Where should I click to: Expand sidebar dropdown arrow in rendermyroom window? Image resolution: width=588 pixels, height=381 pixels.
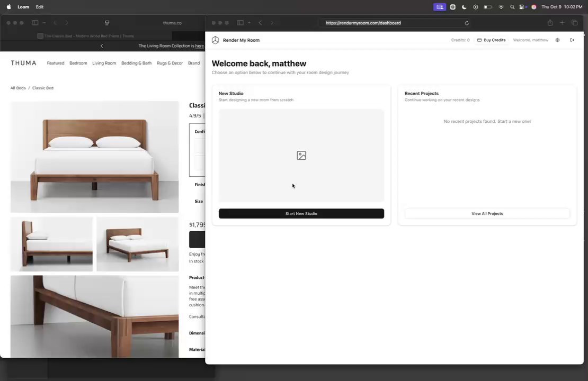pos(249,23)
